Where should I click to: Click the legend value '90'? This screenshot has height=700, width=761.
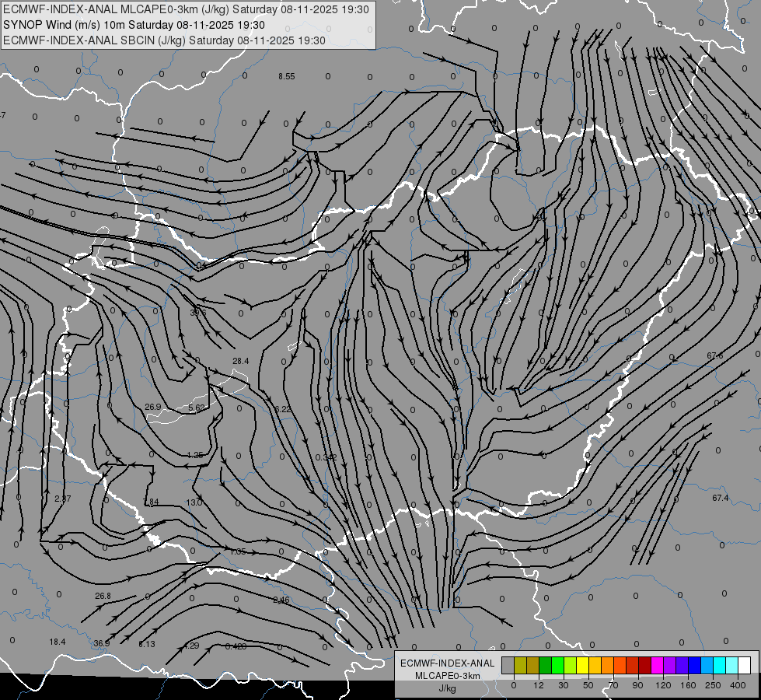(637, 685)
